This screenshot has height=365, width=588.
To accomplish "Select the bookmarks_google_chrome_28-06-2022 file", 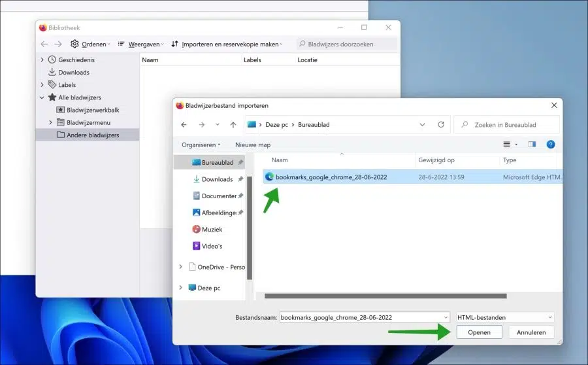I will [412, 177].
